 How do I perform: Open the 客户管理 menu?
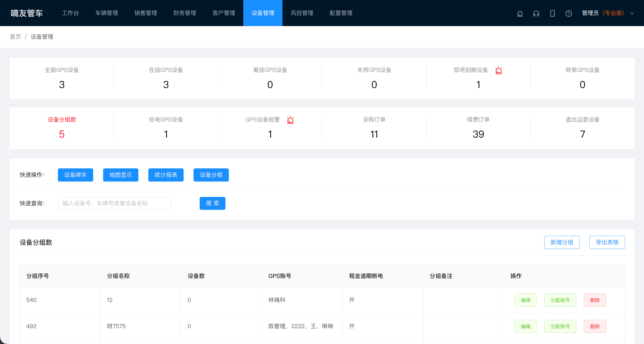(x=223, y=13)
